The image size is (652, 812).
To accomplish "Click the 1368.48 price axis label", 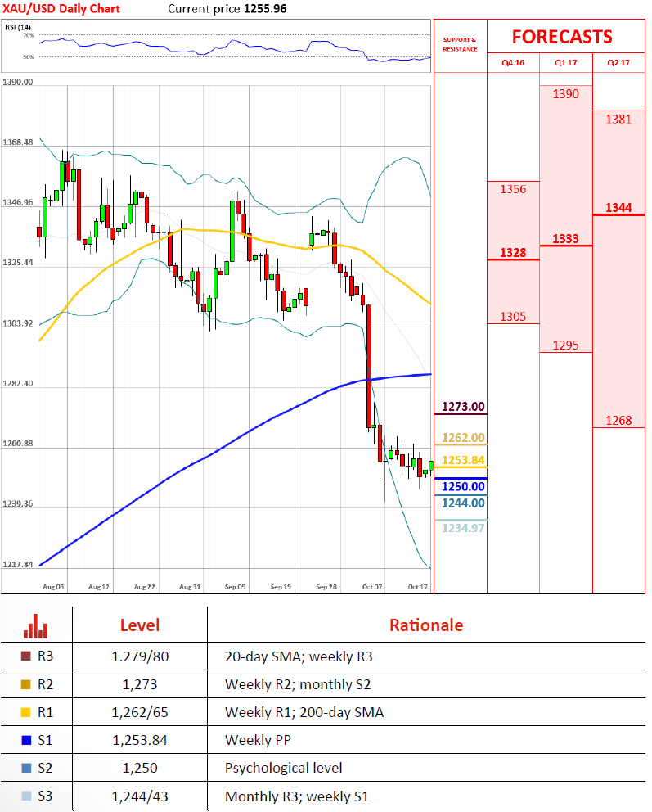I will [x=18, y=142].
